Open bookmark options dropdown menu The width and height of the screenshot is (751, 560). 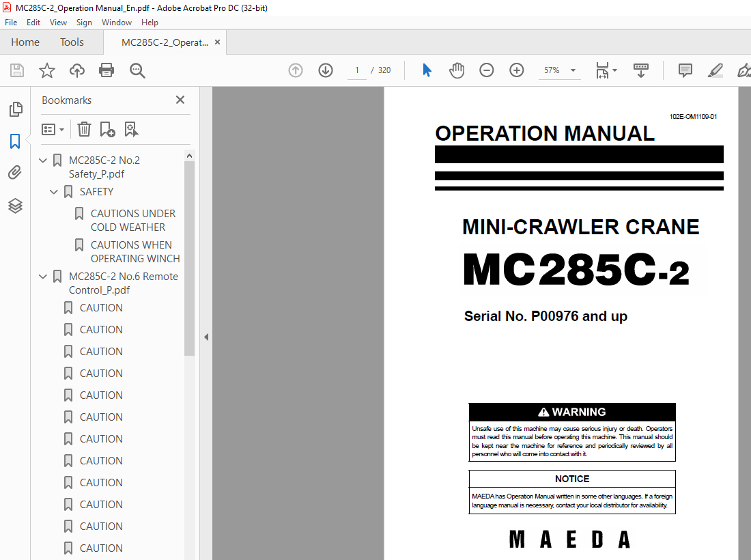pyautogui.click(x=53, y=129)
